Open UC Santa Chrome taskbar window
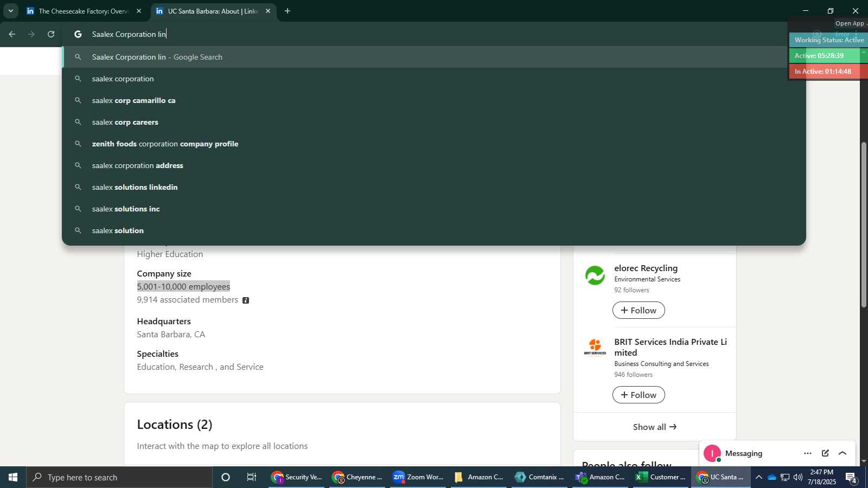This screenshot has width=868, height=488. pos(722,477)
